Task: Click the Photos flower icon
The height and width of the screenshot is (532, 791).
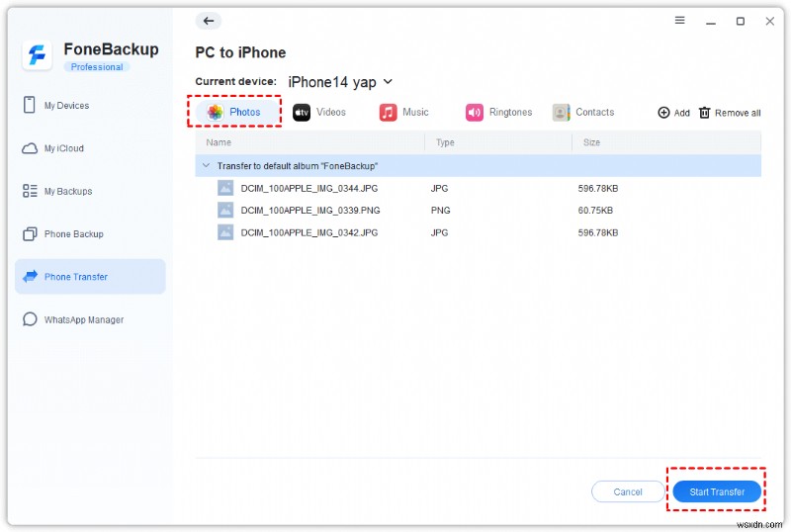Action: pyautogui.click(x=216, y=112)
